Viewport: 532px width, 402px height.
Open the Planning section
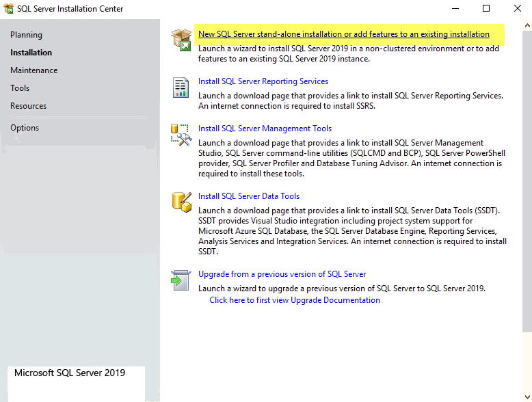point(26,35)
